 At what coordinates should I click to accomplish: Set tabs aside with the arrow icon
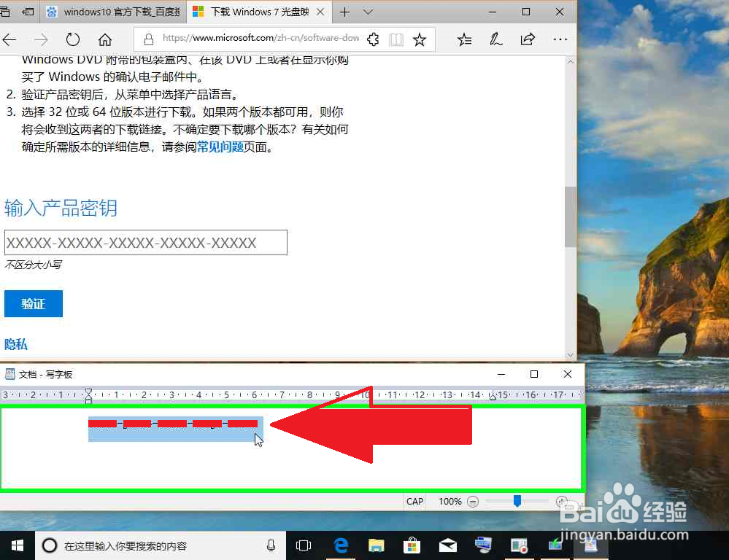click(x=28, y=12)
